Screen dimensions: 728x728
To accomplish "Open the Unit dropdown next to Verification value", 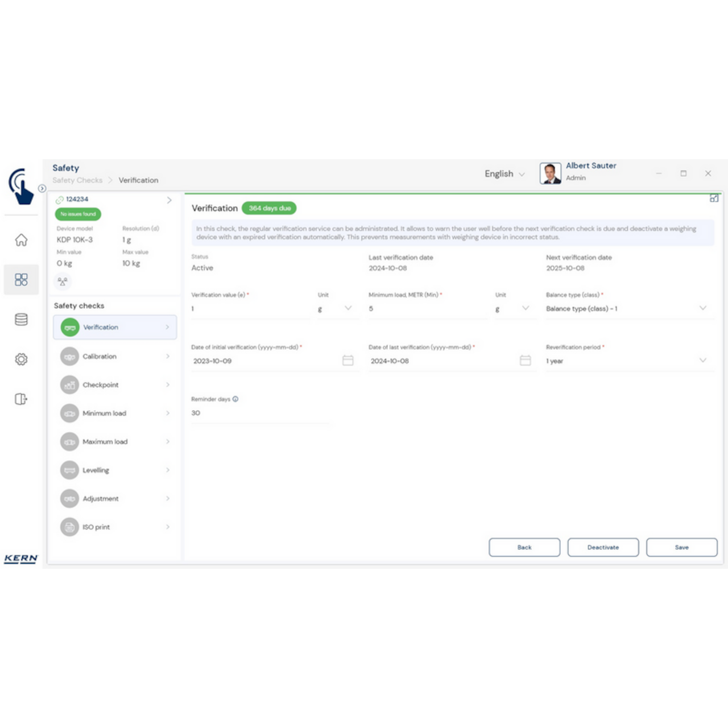I will (348, 308).
